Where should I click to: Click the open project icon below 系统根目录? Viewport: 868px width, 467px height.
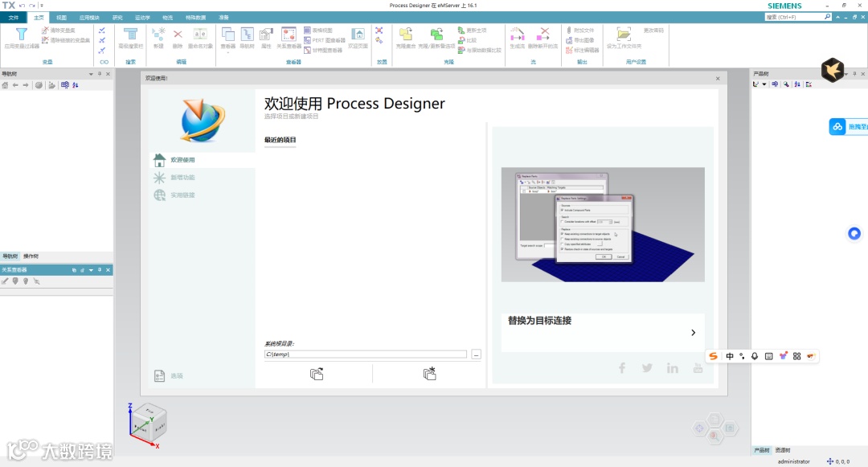(x=317, y=374)
